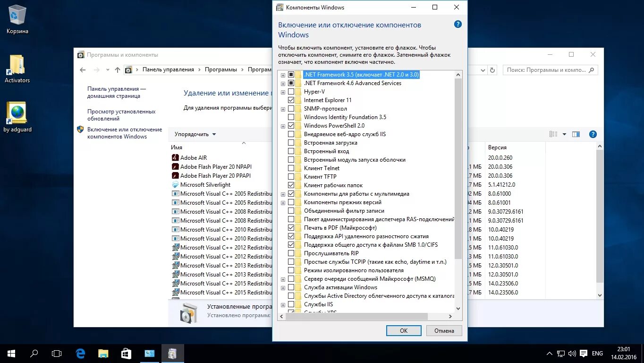Enable Клиент TFTP checkbox

click(x=291, y=177)
